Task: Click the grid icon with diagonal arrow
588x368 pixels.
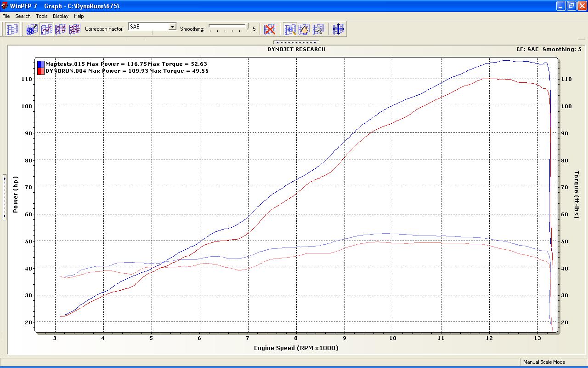Action: (x=32, y=29)
